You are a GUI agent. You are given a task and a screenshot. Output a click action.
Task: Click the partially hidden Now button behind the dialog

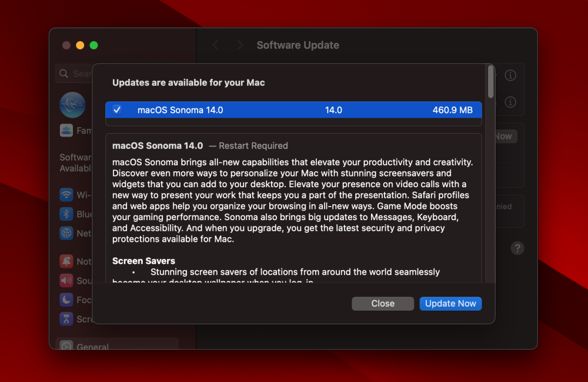[506, 136]
